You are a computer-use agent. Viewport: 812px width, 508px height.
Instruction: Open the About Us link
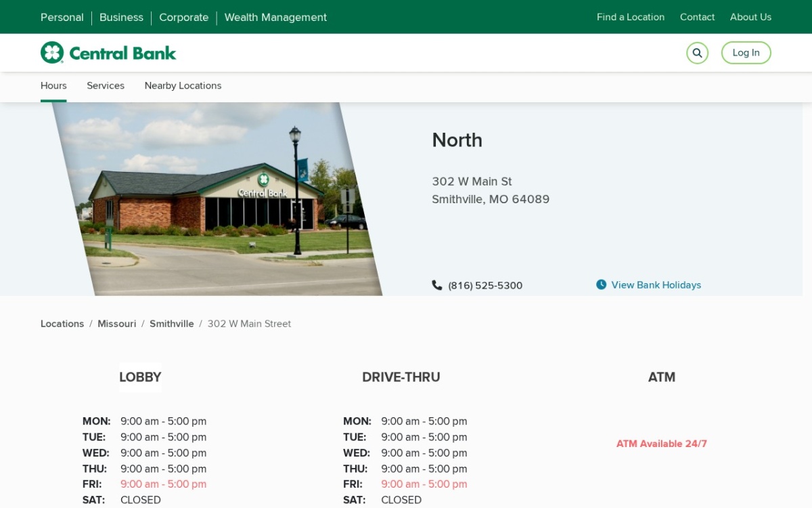point(750,17)
